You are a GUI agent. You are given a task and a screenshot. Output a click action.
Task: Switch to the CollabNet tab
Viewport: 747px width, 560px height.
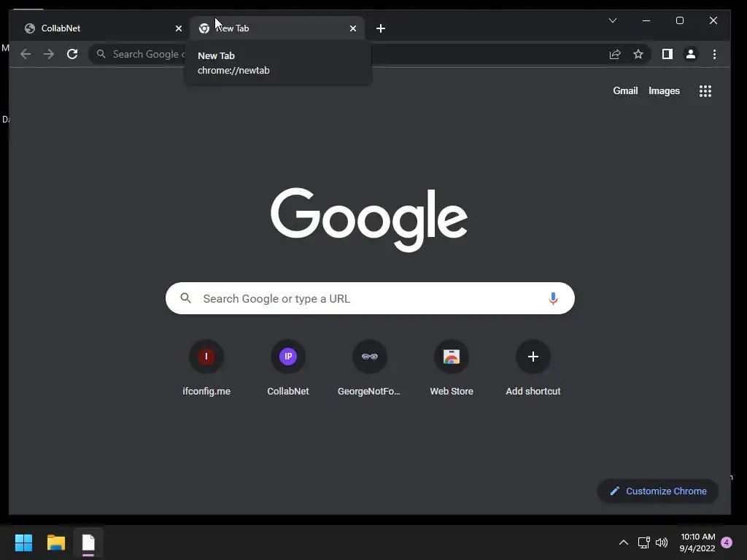pyautogui.click(x=100, y=28)
